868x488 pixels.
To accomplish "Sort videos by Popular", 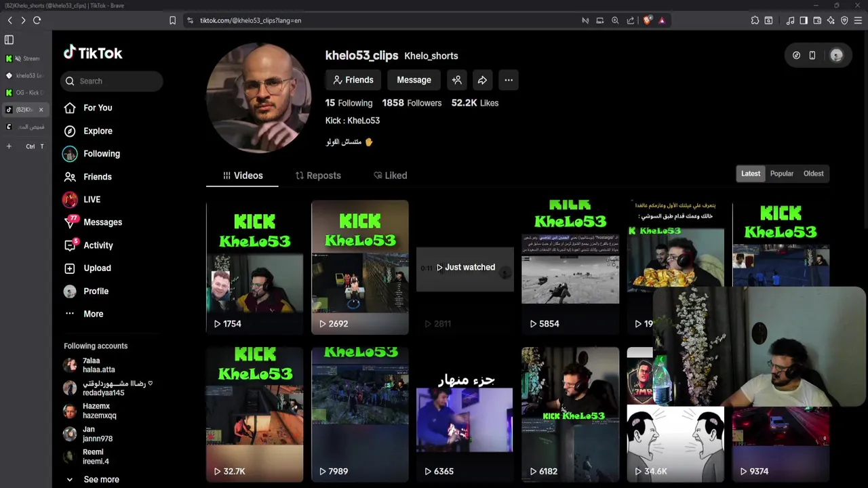I will 782,174.
